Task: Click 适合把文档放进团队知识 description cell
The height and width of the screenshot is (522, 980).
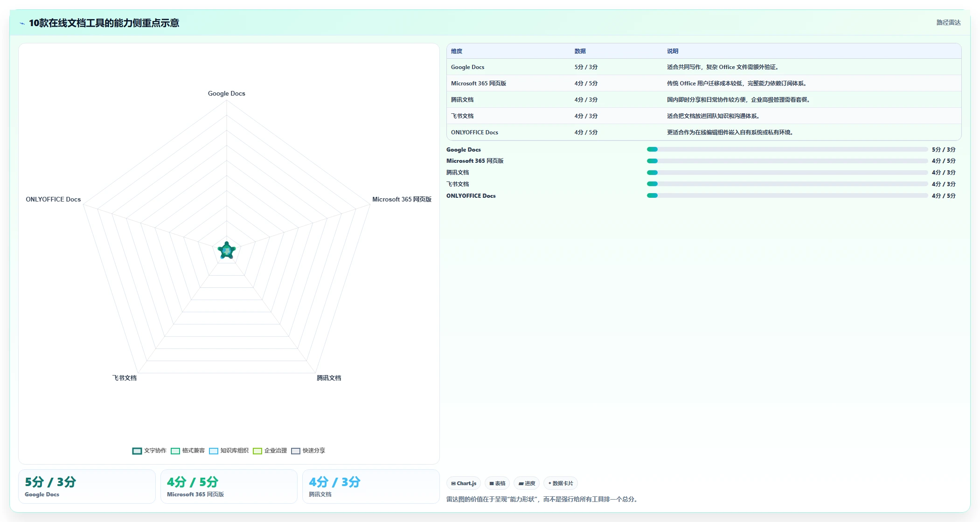Action: click(x=713, y=116)
